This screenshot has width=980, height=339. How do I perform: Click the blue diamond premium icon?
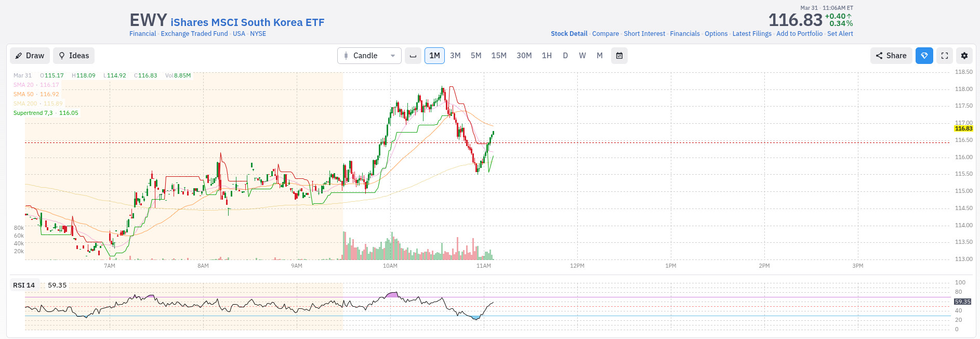click(x=924, y=56)
